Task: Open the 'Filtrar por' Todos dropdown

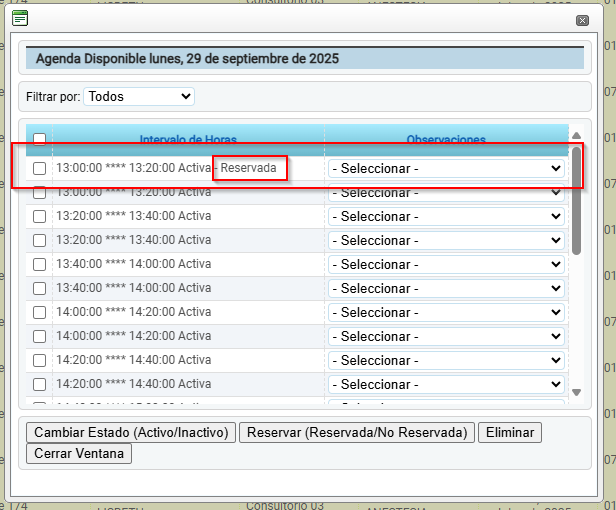Action: (x=139, y=97)
